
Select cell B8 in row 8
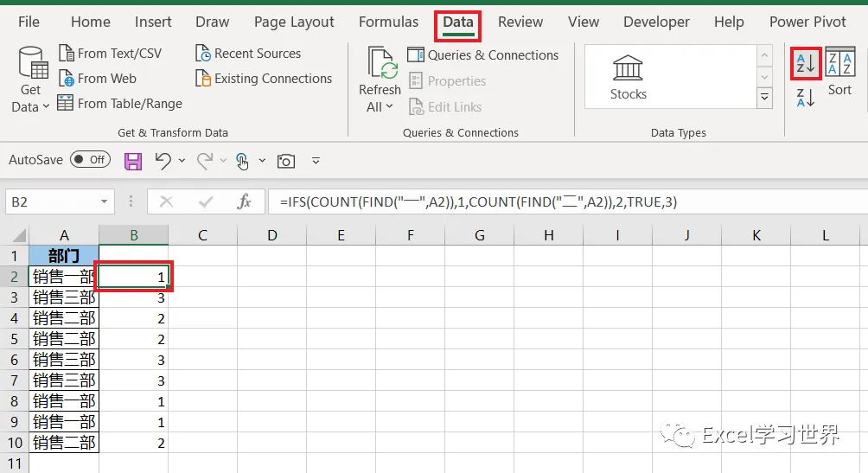(x=133, y=401)
